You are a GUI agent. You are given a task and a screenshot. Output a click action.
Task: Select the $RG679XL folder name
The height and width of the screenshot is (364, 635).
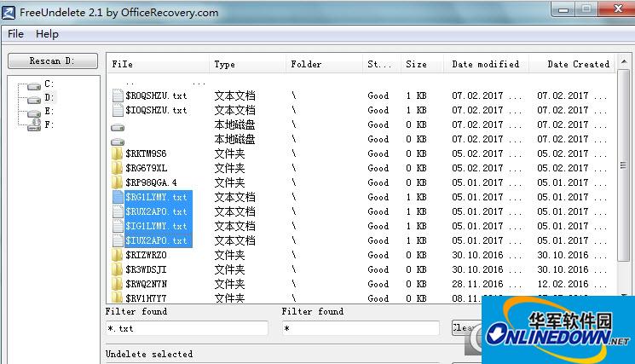[x=147, y=168]
